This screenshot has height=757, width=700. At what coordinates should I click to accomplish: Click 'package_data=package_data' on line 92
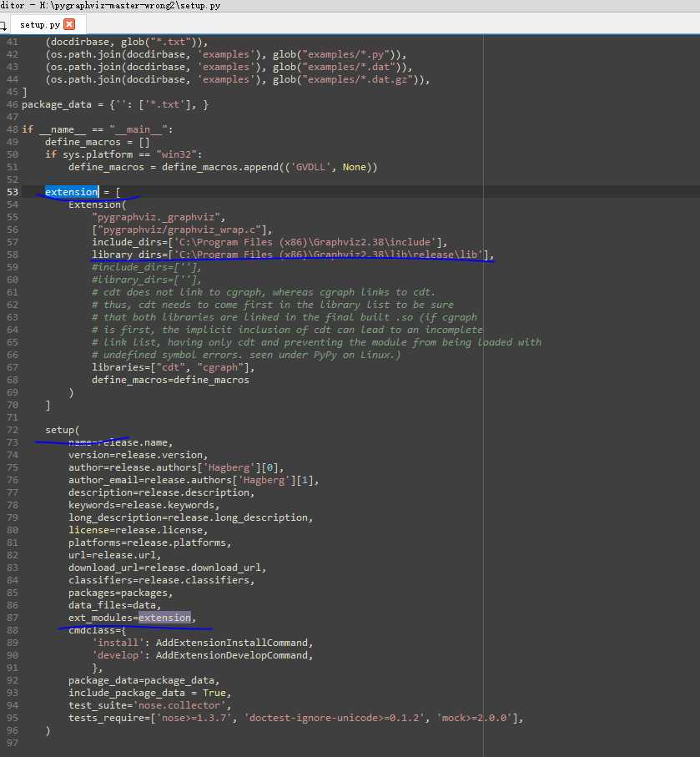click(x=144, y=681)
